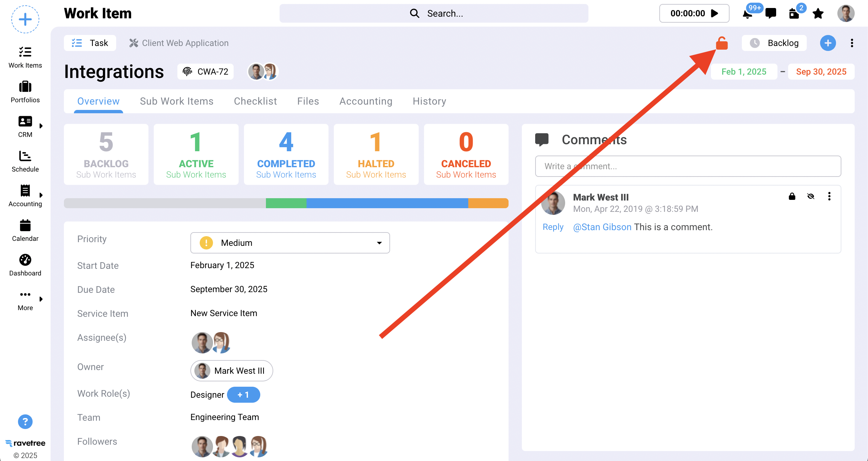Open the Backlog status dropdown
868x461 pixels.
click(774, 43)
